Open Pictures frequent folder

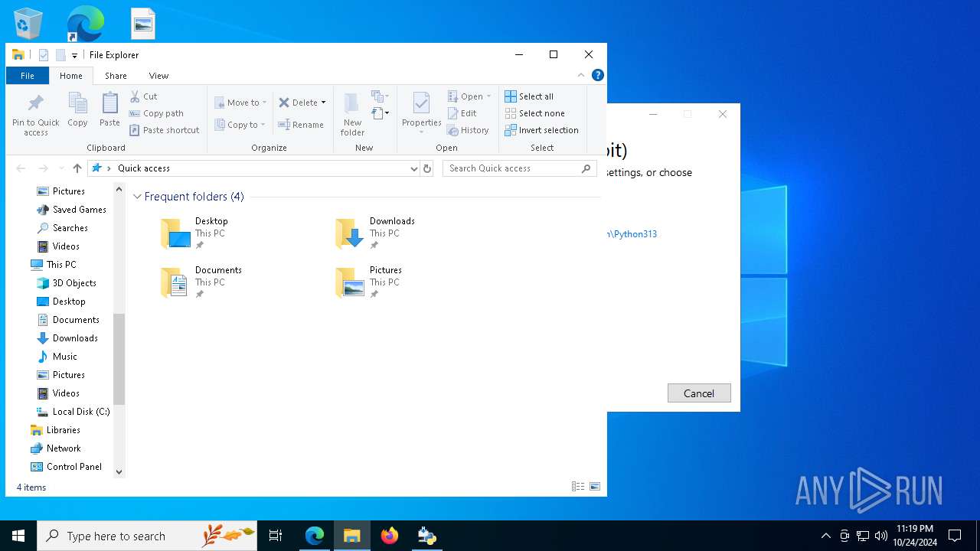369,282
